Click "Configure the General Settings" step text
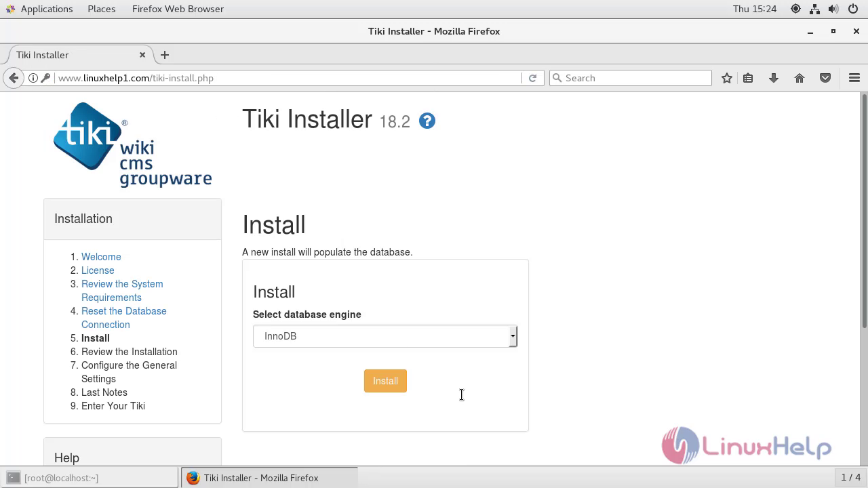 129,372
